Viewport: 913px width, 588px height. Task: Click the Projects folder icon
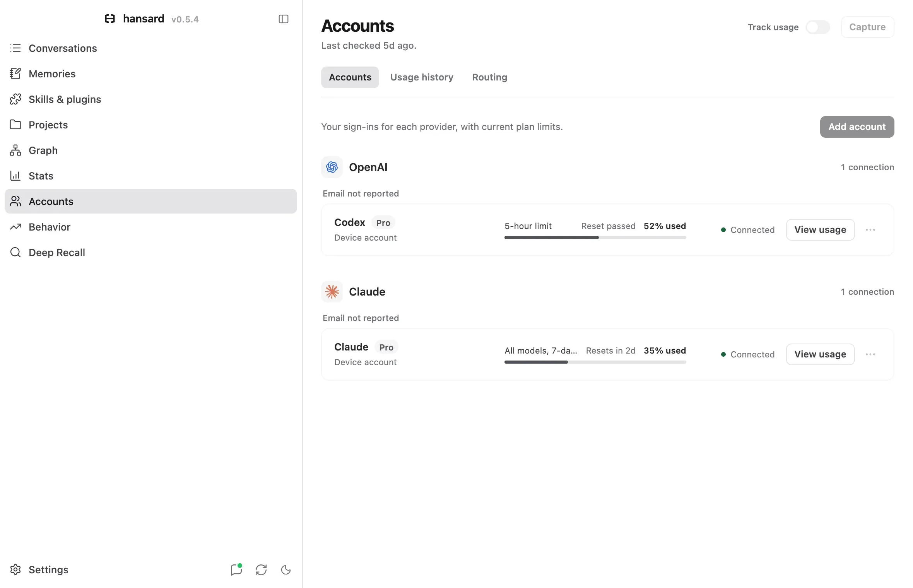pos(15,125)
